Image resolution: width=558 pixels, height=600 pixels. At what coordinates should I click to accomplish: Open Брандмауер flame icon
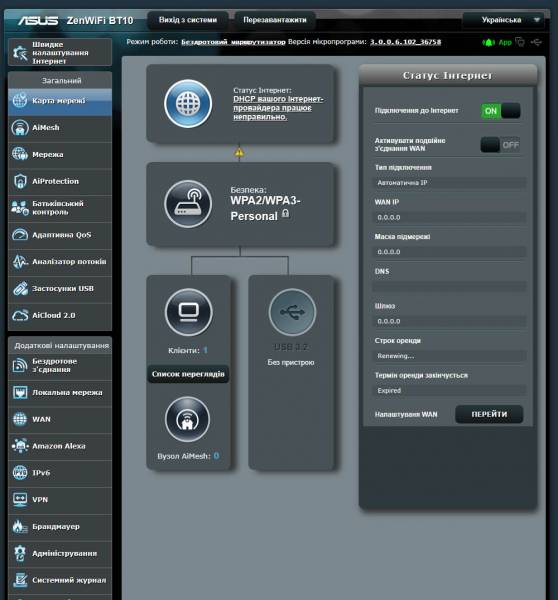coord(20,527)
